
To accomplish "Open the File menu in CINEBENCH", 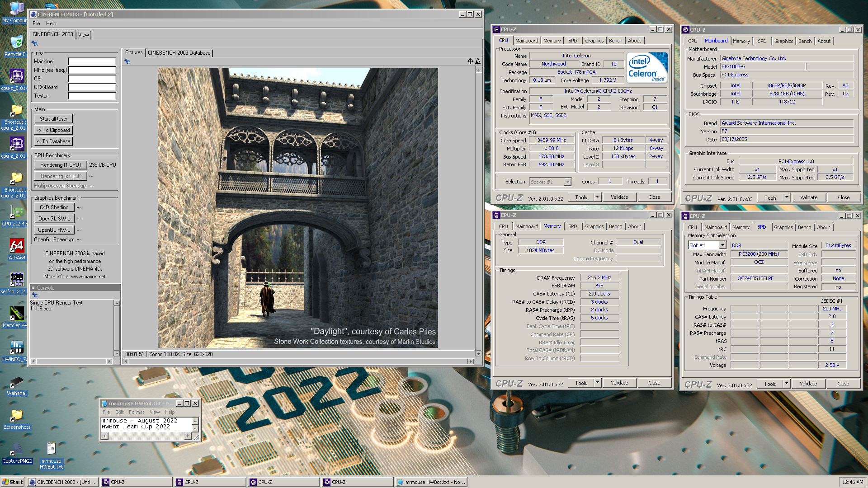I will [x=36, y=23].
